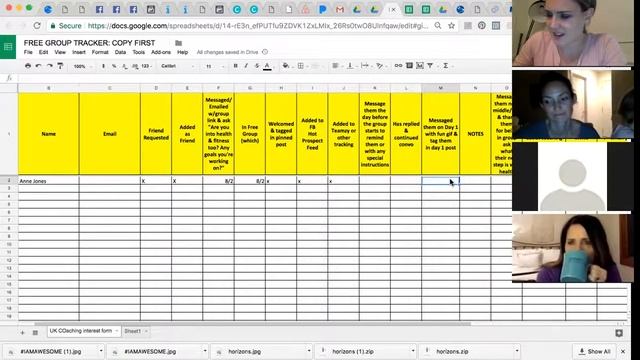Open the #IAMAWESOME.jpg download

click(150, 351)
